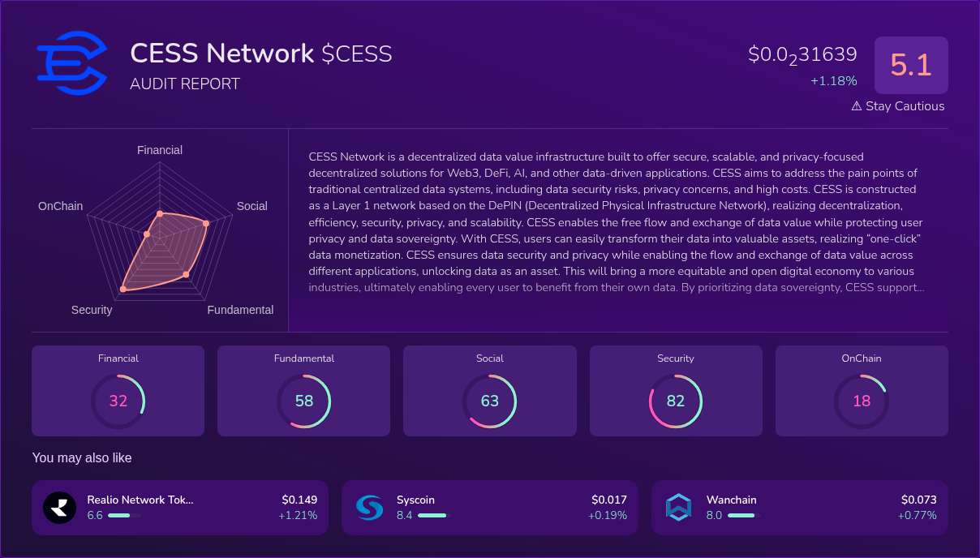This screenshot has width=980, height=558.
Task: Select the Realio Network token icon
Action: (60, 507)
